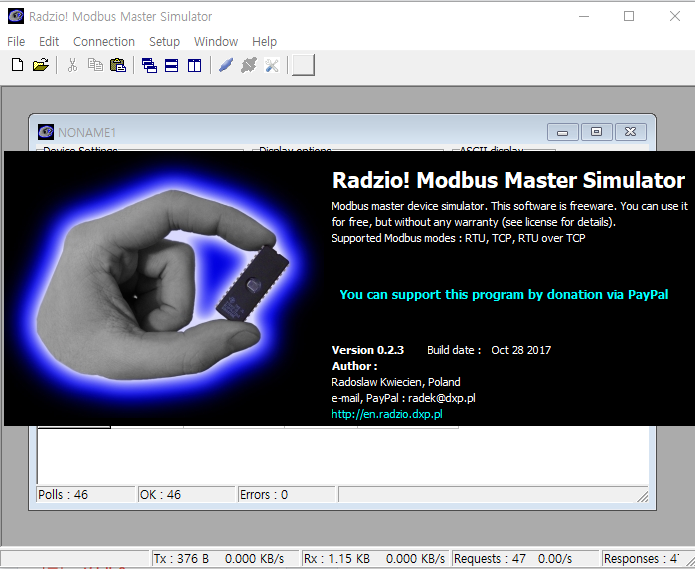Maximize the main application window
The height and width of the screenshot is (569, 695).
coord(629,16)
